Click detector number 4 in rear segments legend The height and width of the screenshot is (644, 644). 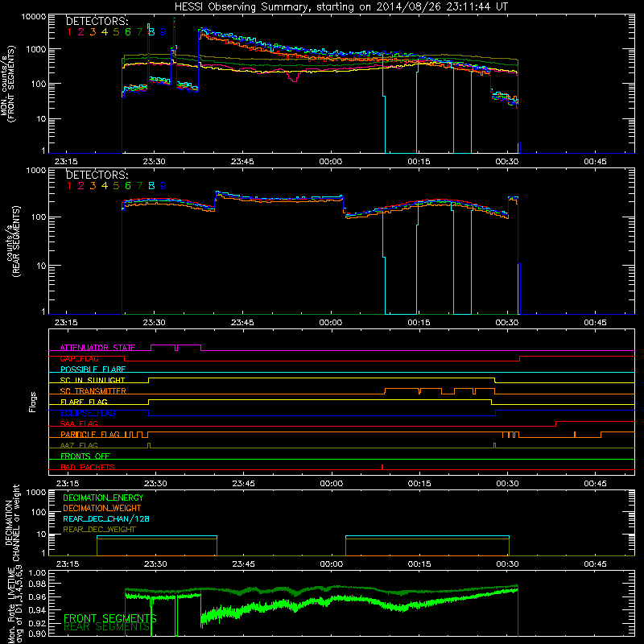pos(105,186)
